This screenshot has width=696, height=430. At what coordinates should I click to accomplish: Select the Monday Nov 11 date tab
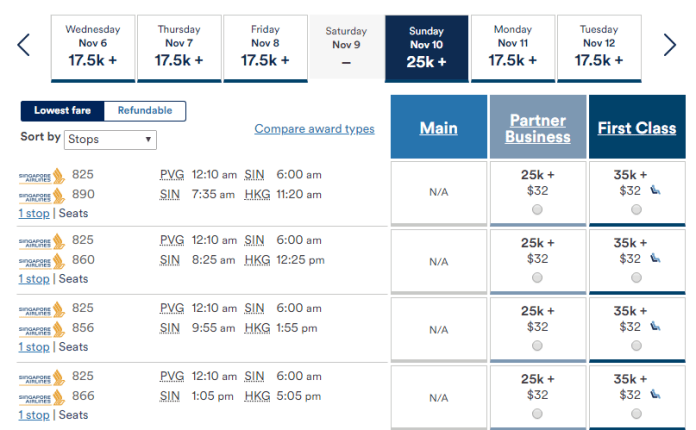513,47
